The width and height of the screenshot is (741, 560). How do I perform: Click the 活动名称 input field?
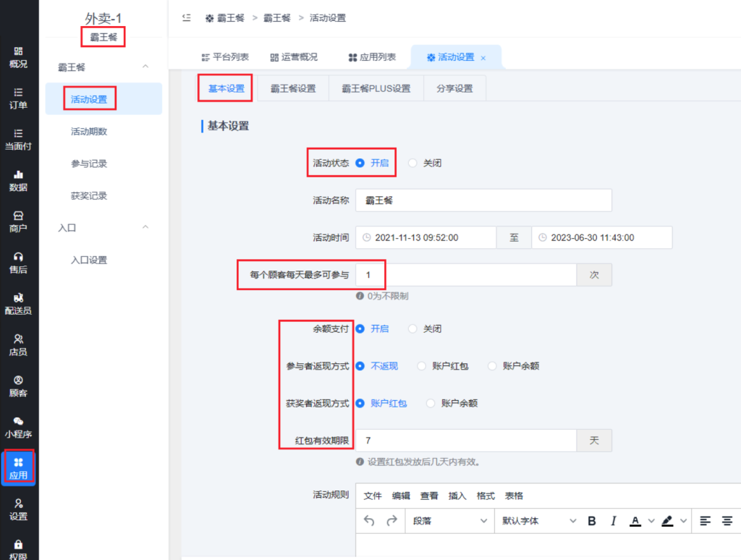483,200
